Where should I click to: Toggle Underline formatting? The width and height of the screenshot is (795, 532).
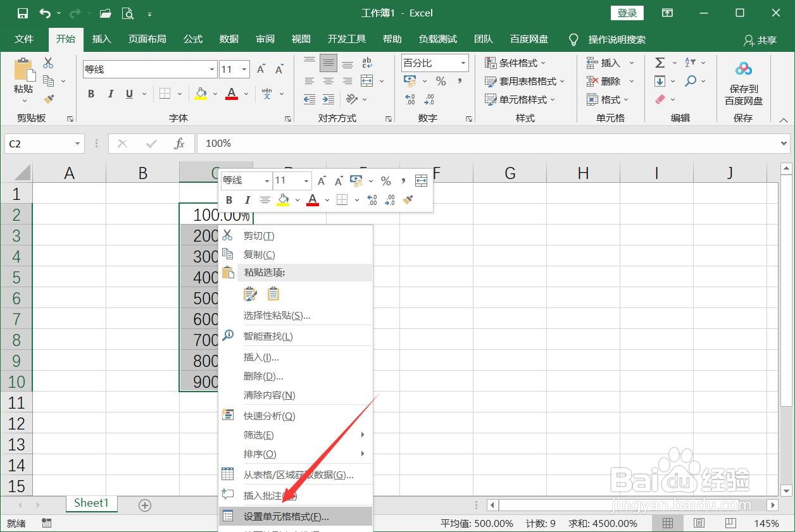pyautogui.click(x=128, y=94)
